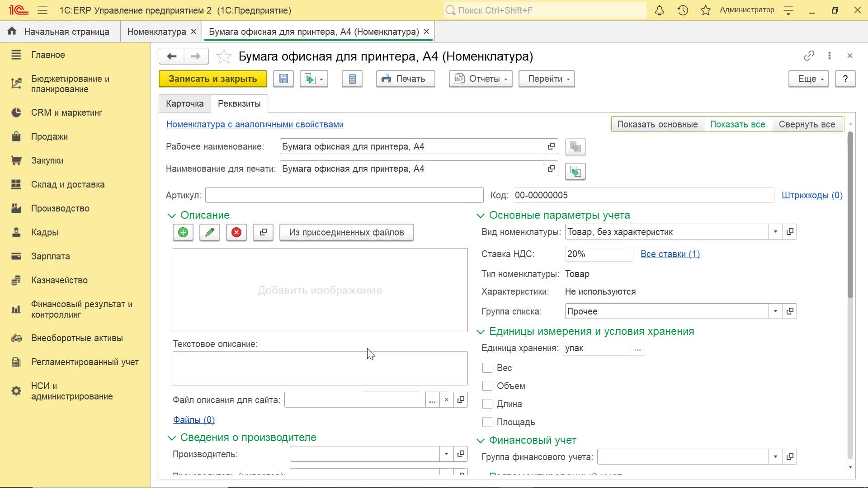Screen dimensions: 868x488
Task: Select Показать все view mode
Action: [x=737, y=124]
